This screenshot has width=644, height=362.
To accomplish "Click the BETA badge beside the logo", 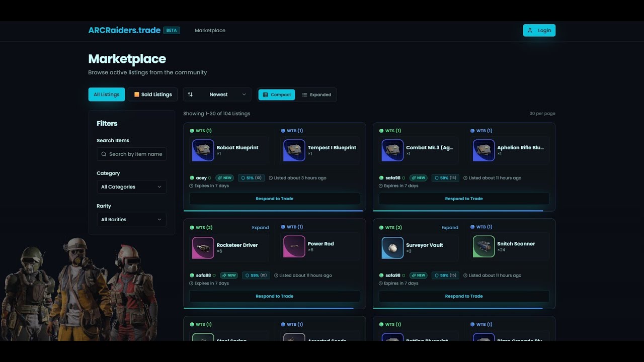I will click(x=172, y=30).
